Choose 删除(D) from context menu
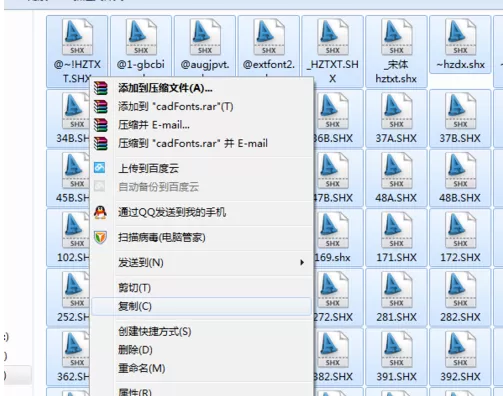Viewport: 503px width, 396px height. pos(202,350)
